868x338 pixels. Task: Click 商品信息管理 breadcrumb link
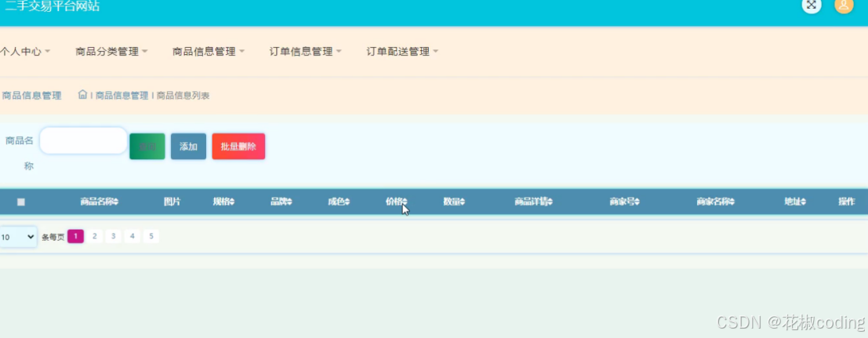coord(122,96)
